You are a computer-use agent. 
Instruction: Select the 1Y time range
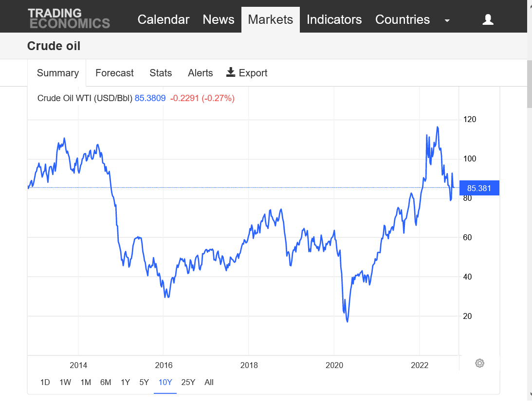[x=125, y=382]
